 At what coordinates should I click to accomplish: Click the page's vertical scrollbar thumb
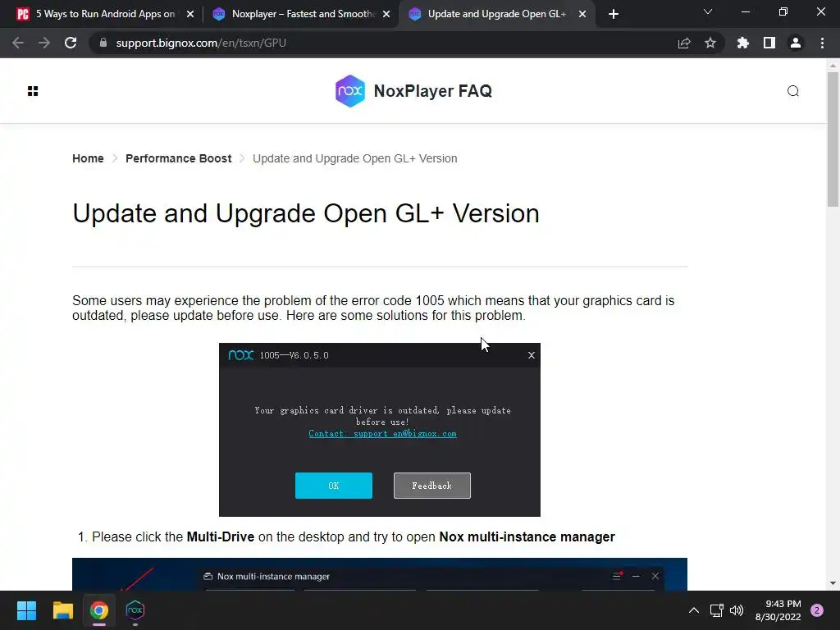[833, 139]
